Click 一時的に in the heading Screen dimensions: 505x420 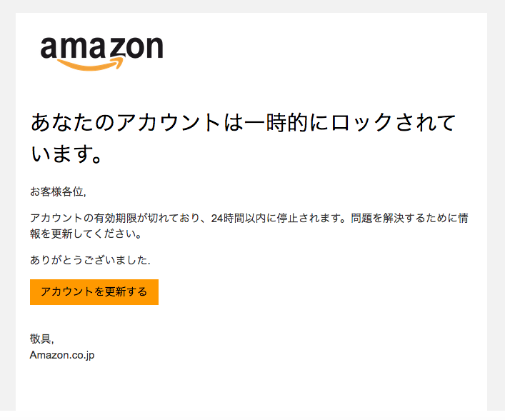287,123
